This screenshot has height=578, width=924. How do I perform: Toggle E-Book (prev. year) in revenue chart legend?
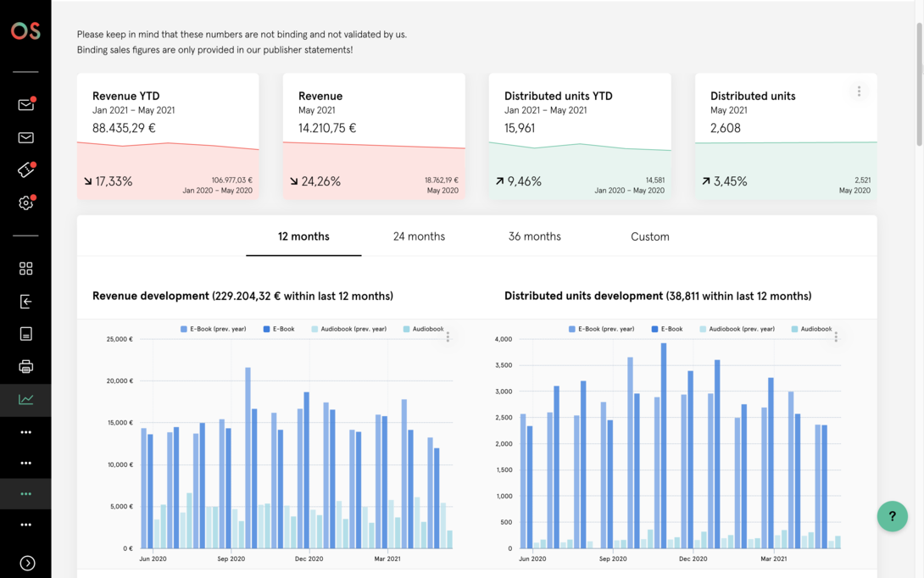point(213,329)
